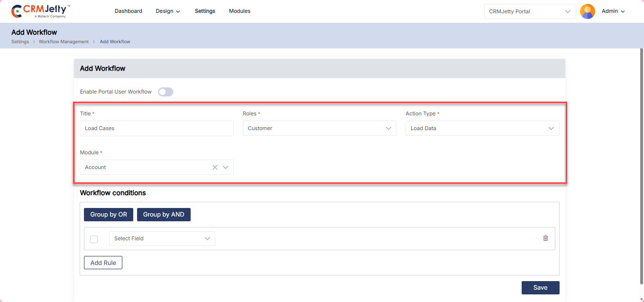Click the Title input field
644x302 pixels.
click(156, 128)
